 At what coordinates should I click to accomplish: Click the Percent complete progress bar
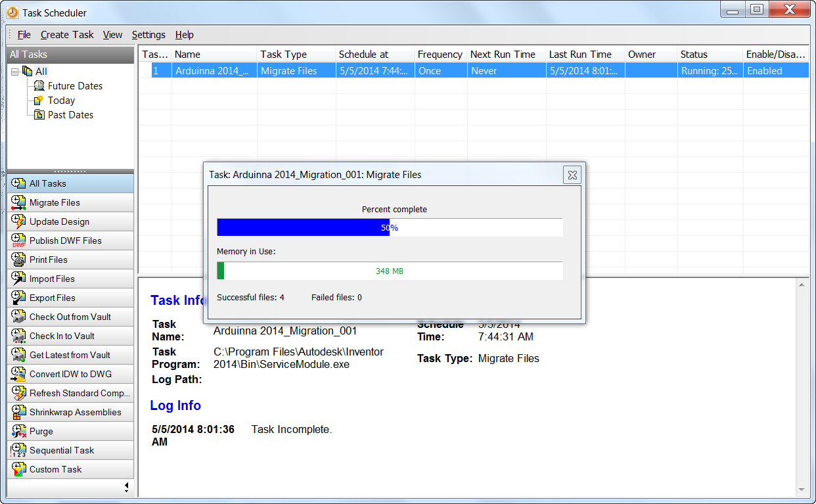390,227
